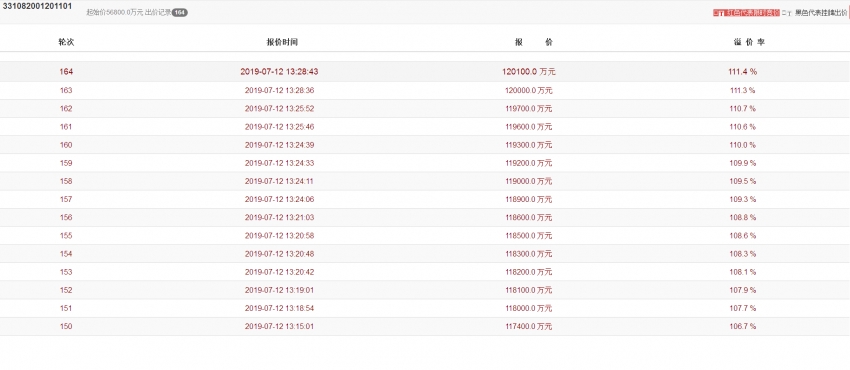Select round number 150

66,327
